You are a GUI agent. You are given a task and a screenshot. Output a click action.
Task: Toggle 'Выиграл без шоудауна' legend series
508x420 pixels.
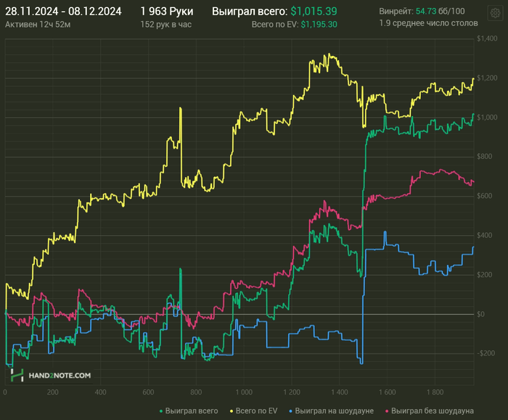430,411
